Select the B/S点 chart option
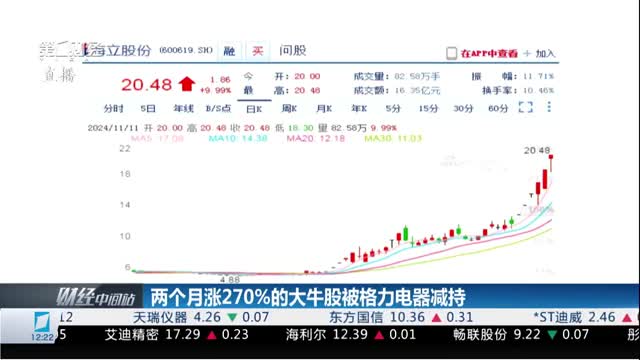 click(x=218, y=109)
